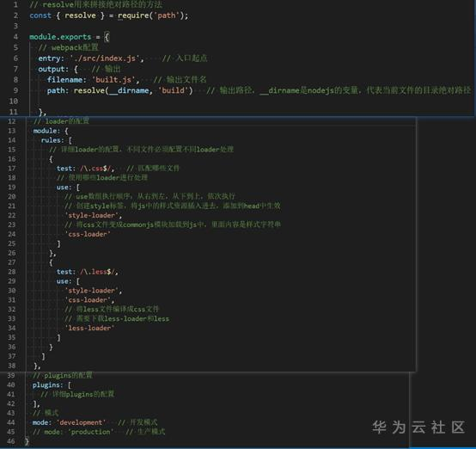Click 'module.exports' on line 4
Screen dimensions: 476x449
(x=60, y=37)
